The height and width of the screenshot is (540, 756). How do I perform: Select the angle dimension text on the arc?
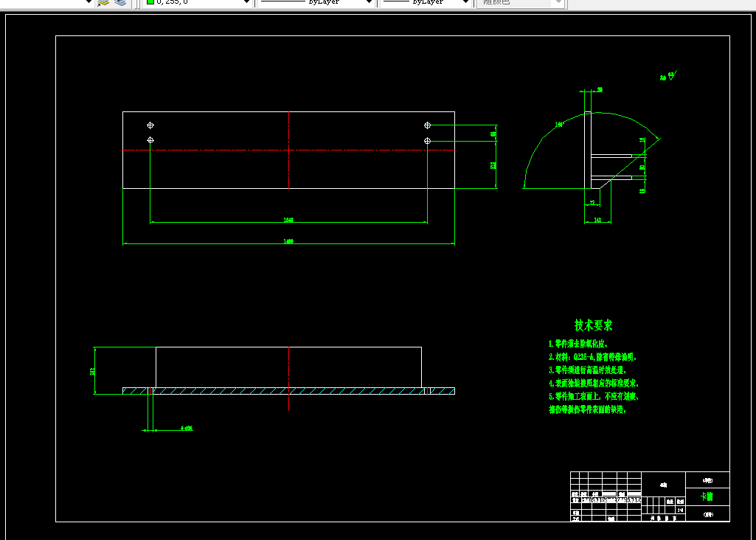[560, 125]
